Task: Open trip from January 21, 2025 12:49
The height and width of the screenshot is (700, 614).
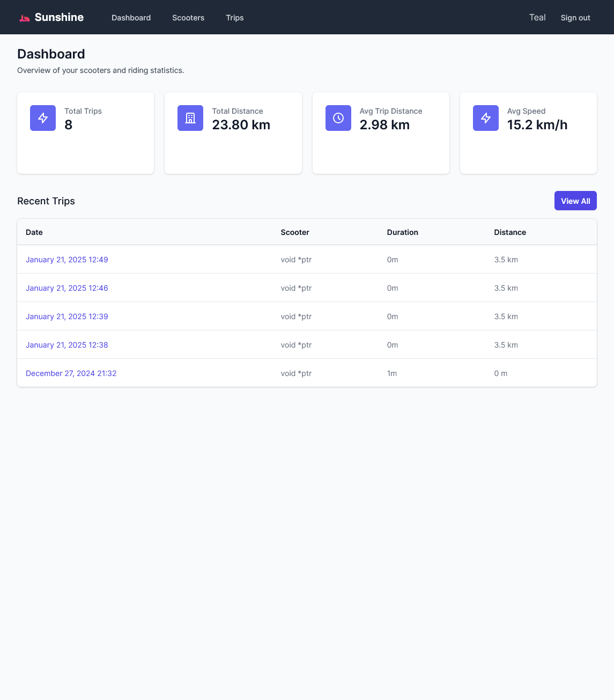Action: 67,260
